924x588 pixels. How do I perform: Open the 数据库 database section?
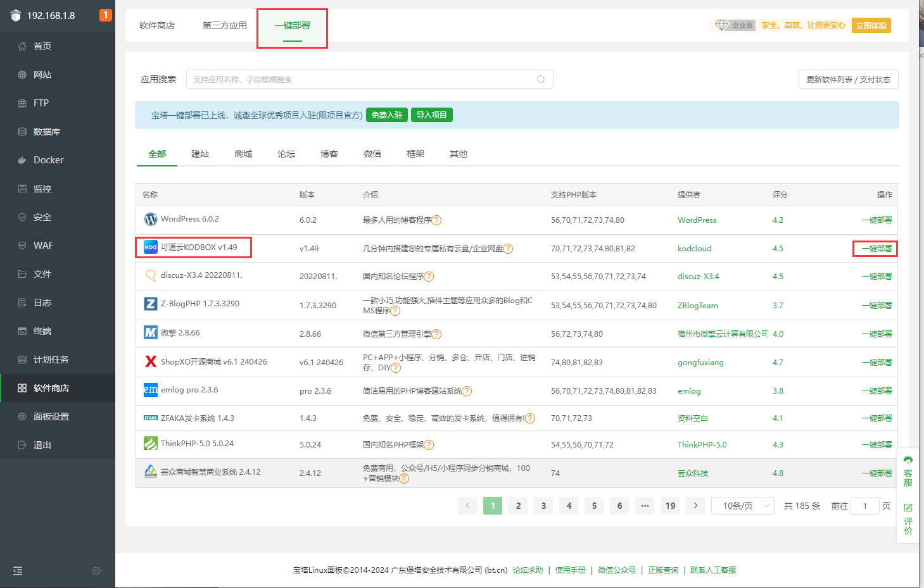coord(57,132)
